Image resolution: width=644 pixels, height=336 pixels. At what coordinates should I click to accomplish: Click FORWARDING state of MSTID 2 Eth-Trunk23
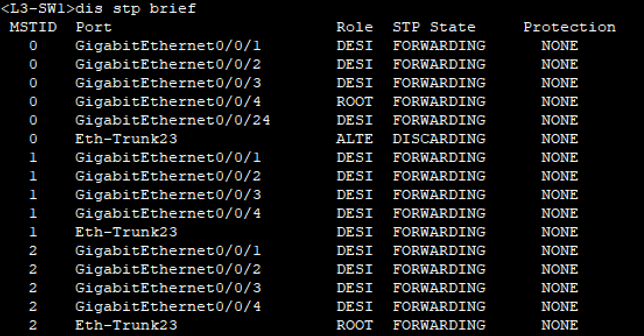(x=439, y=326)
